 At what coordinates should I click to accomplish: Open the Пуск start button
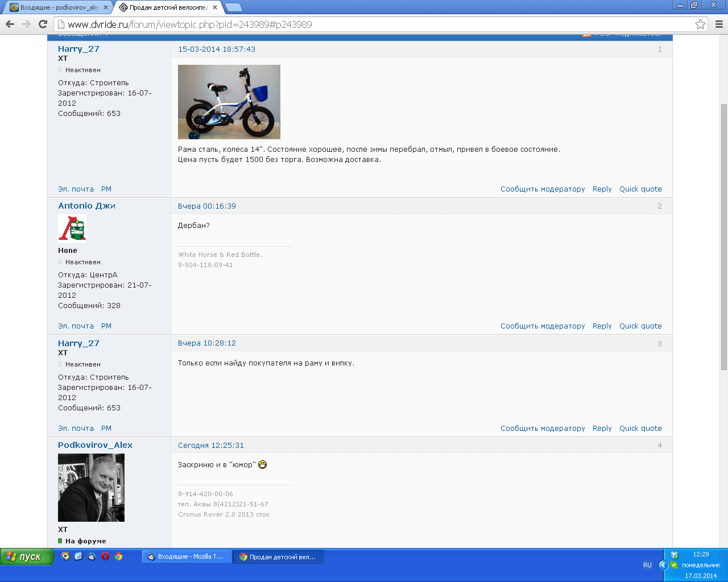(26, 556)
